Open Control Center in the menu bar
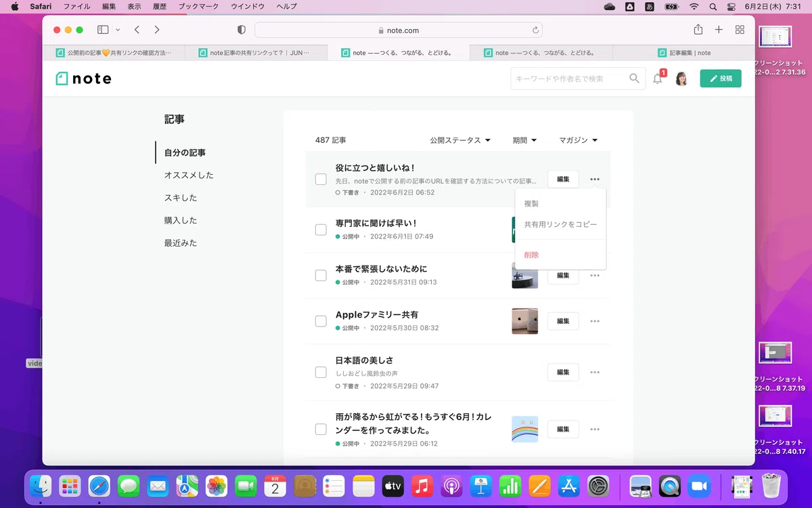Screen dimensions: 812x508 (x=731, y=6)
